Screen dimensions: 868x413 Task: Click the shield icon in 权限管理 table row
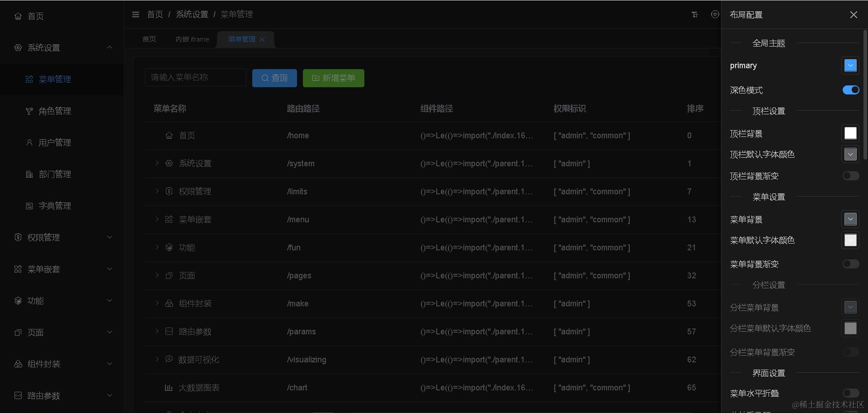(169, 192)
